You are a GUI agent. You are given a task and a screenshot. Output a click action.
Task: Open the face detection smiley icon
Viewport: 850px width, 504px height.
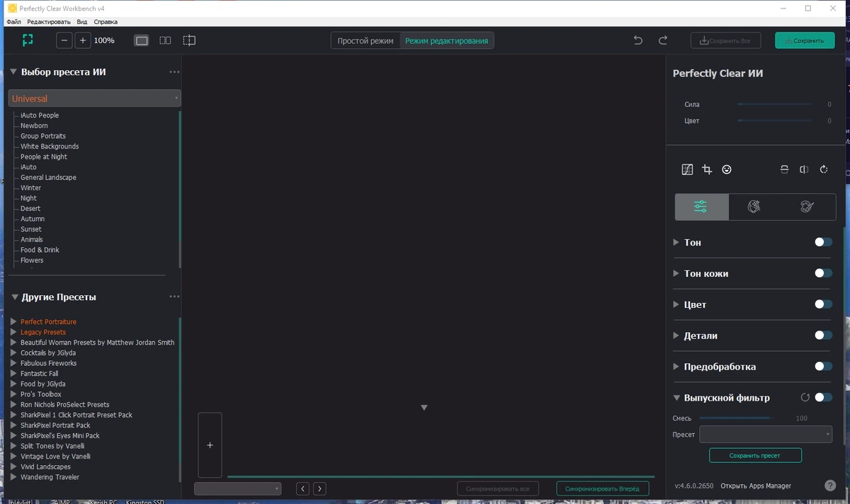click(727, 169)
